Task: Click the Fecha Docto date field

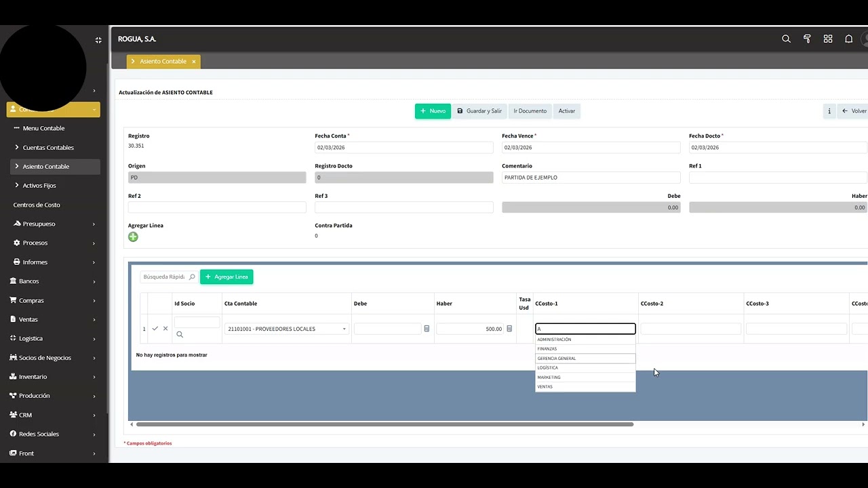Action: click(778, 147)
